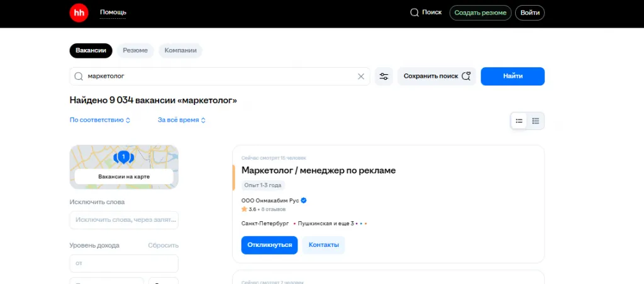
Task: Focus the маркетолог search field
Action: click(219, 76)
